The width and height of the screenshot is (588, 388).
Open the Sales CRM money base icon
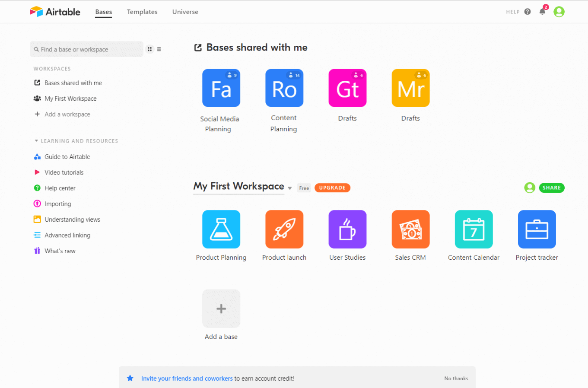tap(410, 229)
